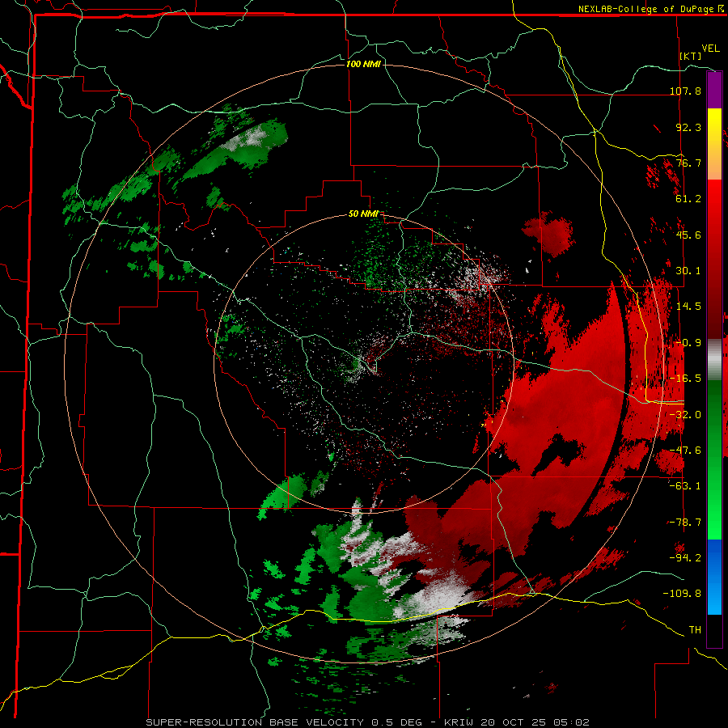Click the 30.1 velocity scale value
The width and height of the screenshot is (728, 728).
688,271
